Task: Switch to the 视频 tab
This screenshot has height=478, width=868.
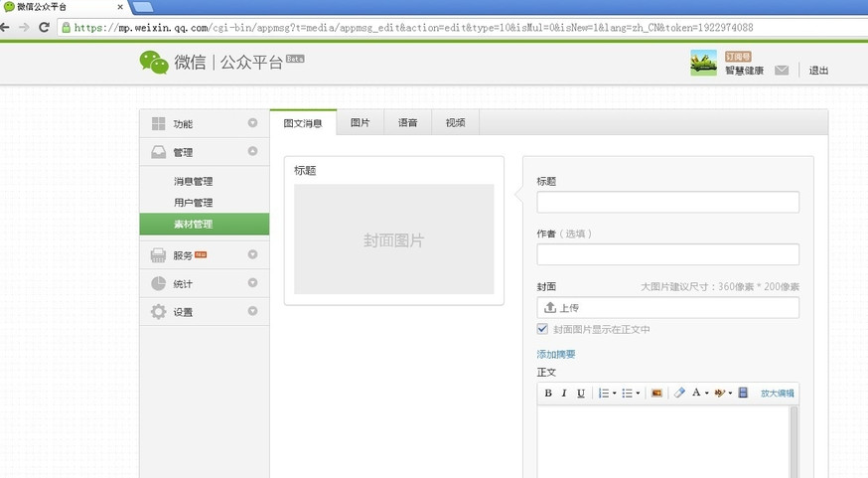Action: tap(455, 123)
